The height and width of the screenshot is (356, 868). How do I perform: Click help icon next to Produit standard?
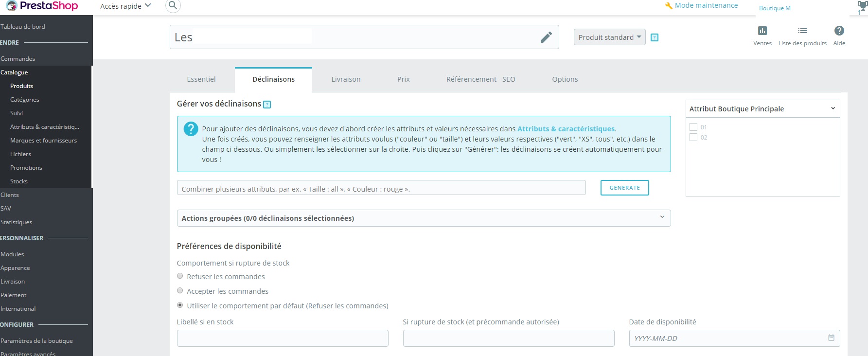pos(655,37)
